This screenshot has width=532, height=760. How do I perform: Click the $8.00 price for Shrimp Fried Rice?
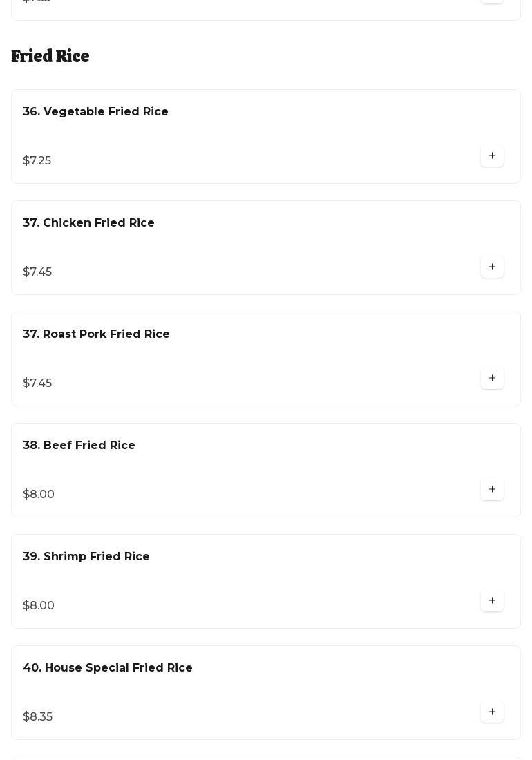click(39, 606)
